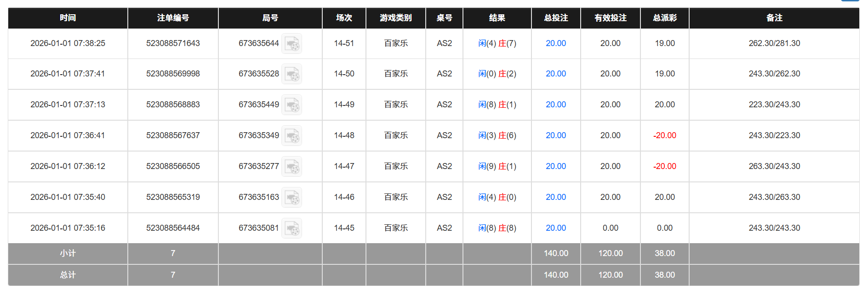This screenshot has height=286, width=868.
Task: Open the video replay for round 673635644
Action: pyautogui.click(x=293, y=44)
